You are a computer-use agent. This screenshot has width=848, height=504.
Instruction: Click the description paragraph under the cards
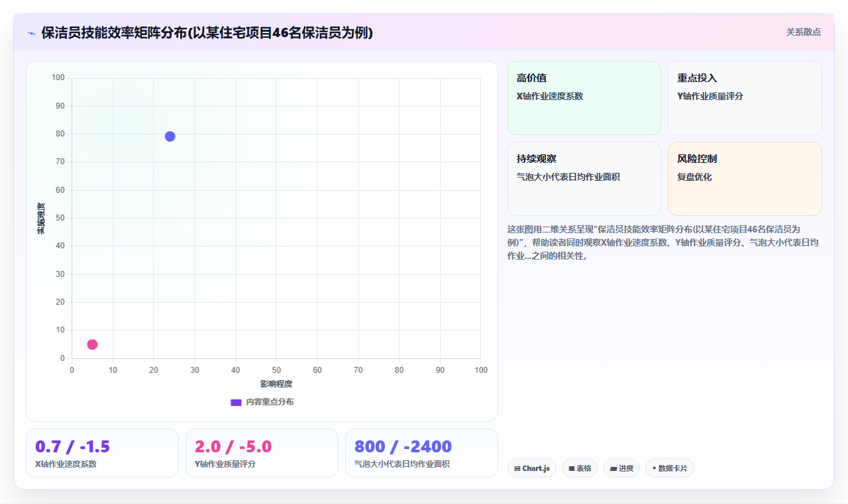pyautogui.click(x=663, y=242)
